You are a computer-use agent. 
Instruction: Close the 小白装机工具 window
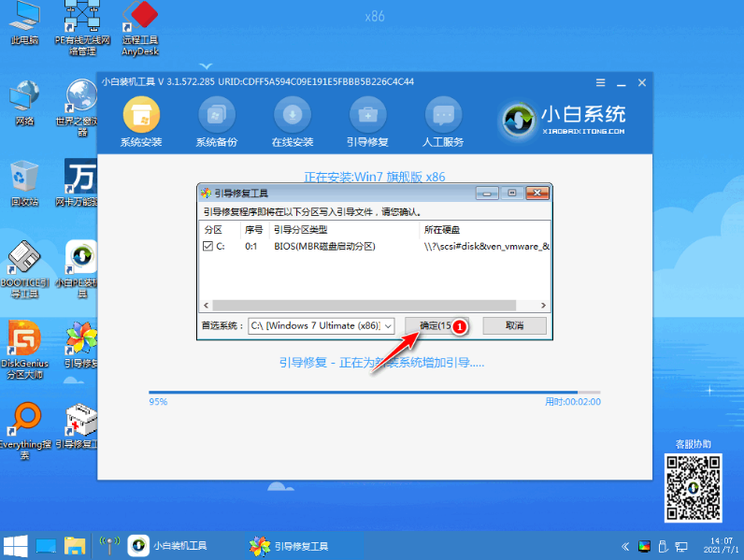642,82
